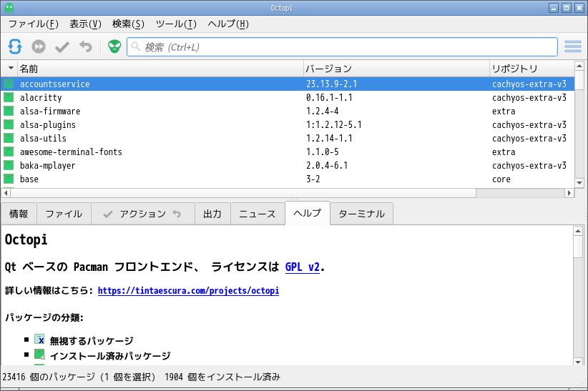Select the alacritty package row
Viewport: 588px width, 391px height.
[288, 97]
